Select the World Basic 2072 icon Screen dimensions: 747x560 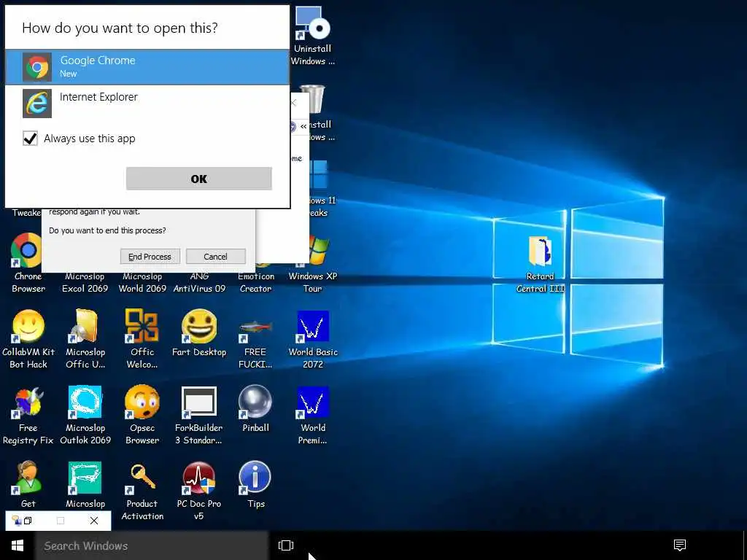coord(313,338)
